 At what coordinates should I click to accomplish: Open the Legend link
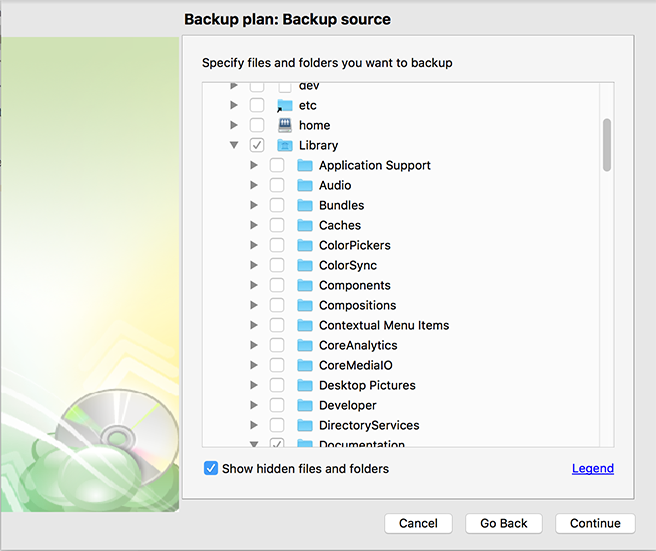[x=593, y=468]
